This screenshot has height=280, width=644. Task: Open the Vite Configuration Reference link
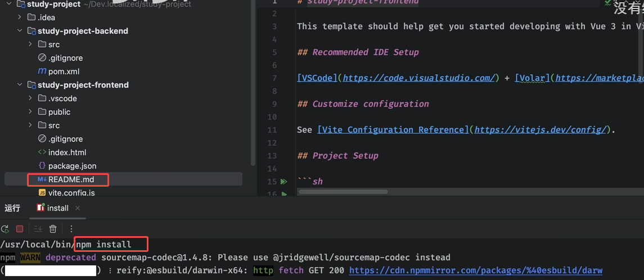394,130
